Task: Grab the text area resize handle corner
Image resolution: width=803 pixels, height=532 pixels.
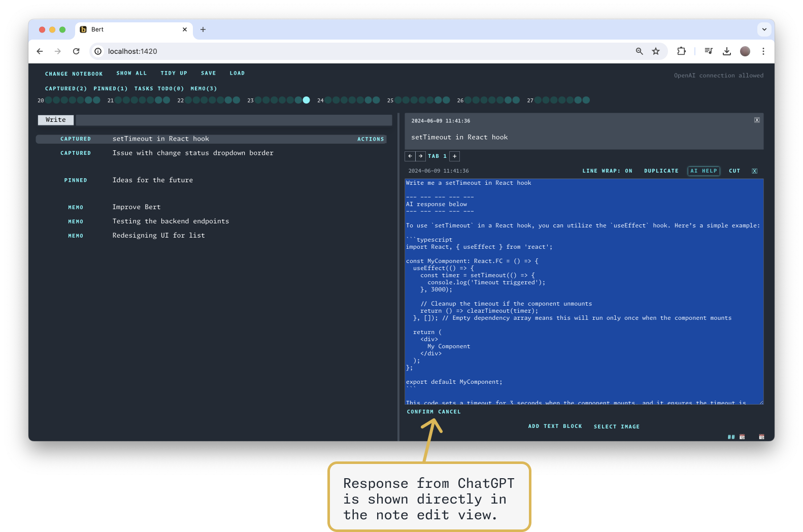Action: 761,402
